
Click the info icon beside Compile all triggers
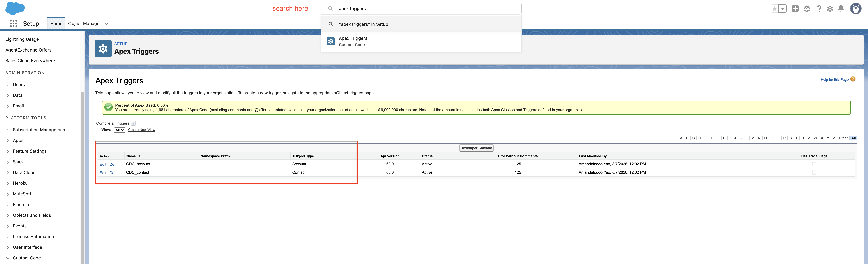point(133,123)
